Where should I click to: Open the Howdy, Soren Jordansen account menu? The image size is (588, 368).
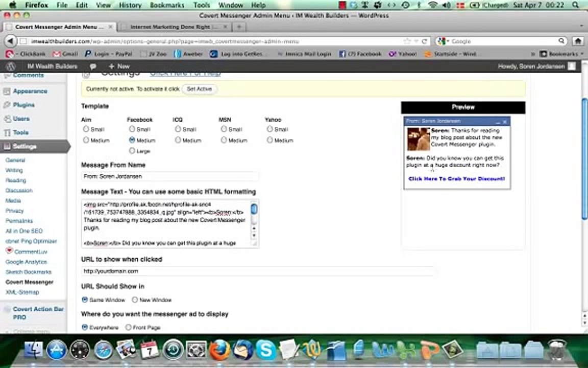click(536, 66)
